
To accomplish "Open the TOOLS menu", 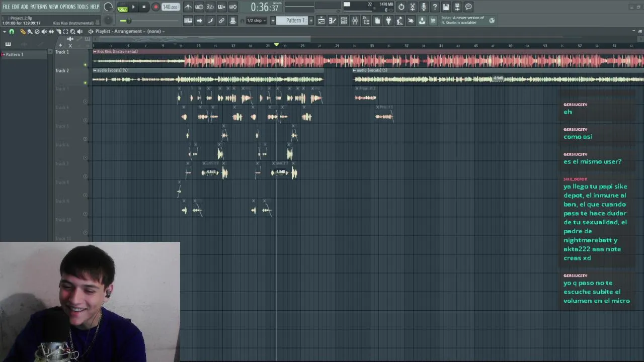I will tap(83, 7).
